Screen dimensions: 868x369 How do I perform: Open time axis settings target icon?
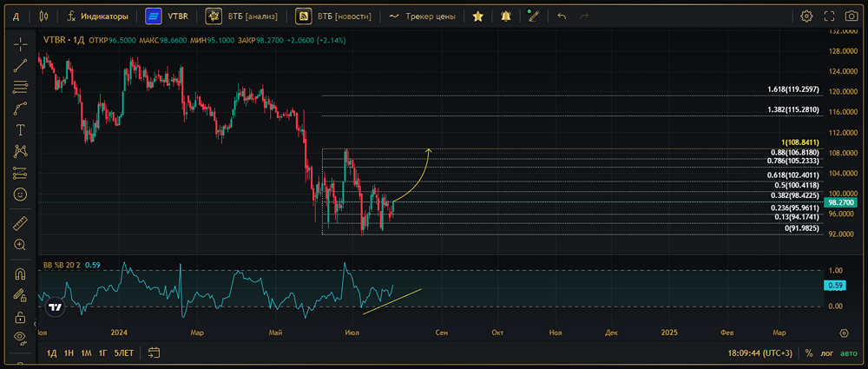pyautogui.click(x=844, y=333)
